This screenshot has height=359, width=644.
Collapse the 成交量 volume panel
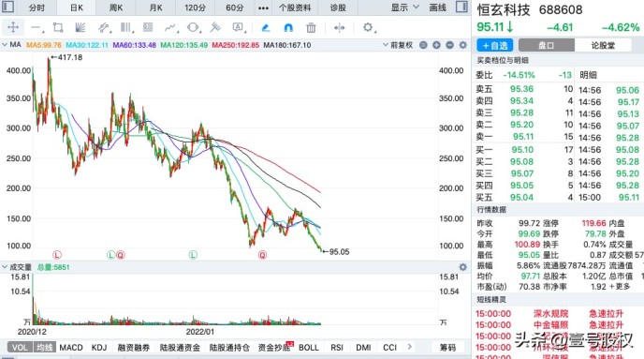tap(5, 267)
